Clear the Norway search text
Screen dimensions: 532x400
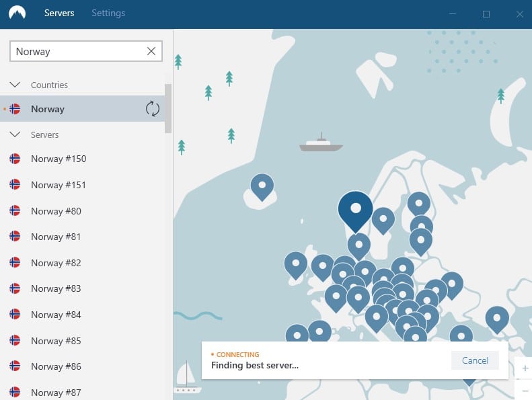point(151,51)
